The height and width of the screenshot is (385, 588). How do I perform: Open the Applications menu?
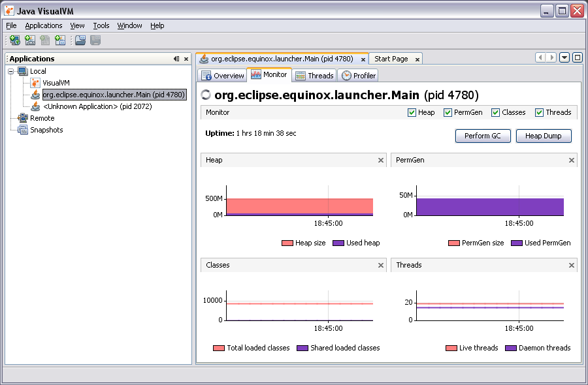point(44,25)
